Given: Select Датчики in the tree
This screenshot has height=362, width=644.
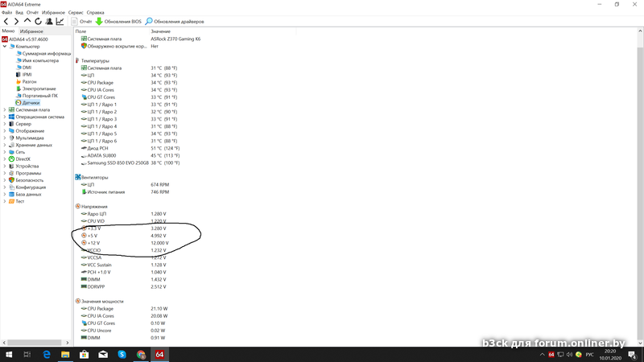Looking at the screenshot, I should pos(27,103).
